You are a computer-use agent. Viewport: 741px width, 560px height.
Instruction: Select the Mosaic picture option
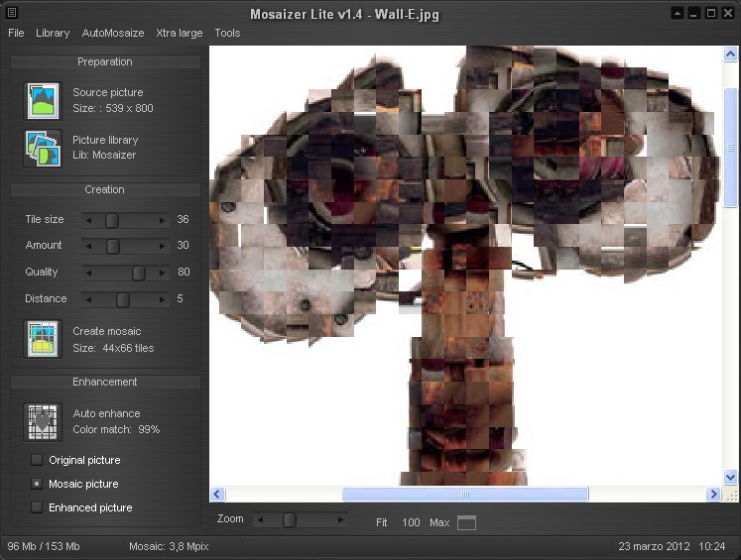point(37,484)
